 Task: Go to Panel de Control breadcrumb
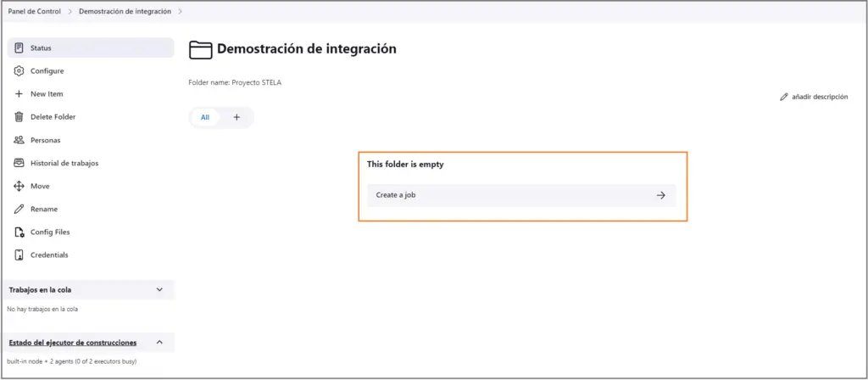pos(34,11)
